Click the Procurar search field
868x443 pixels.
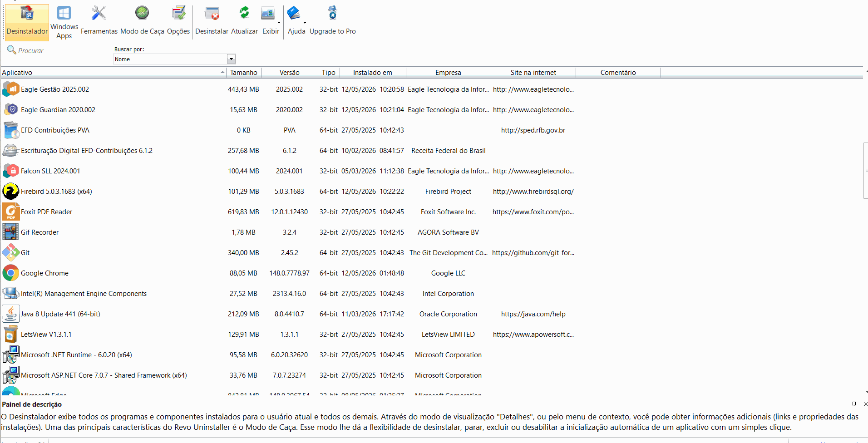[57, 51]
